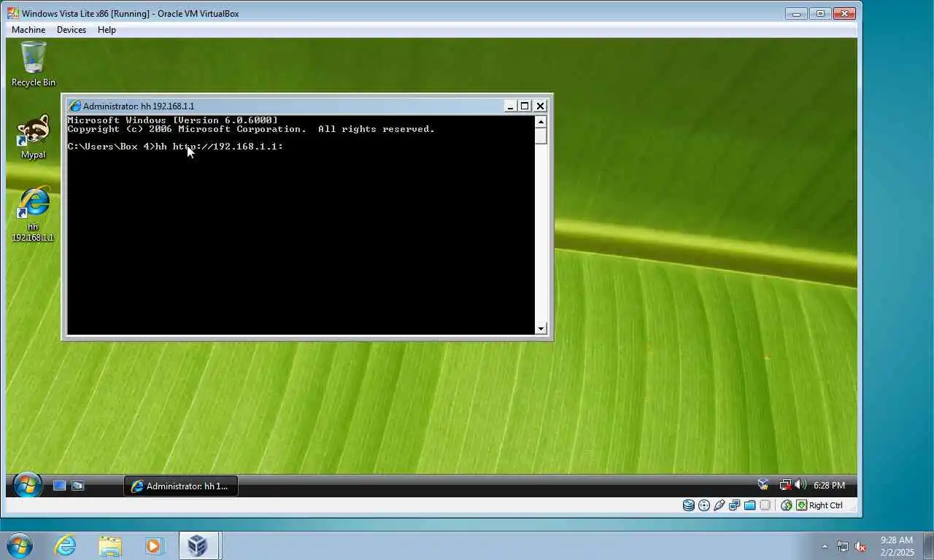The image size is (934, 560).
Task: Click the VirtualBox mouse integration indicator
Action: click(786, 505)
